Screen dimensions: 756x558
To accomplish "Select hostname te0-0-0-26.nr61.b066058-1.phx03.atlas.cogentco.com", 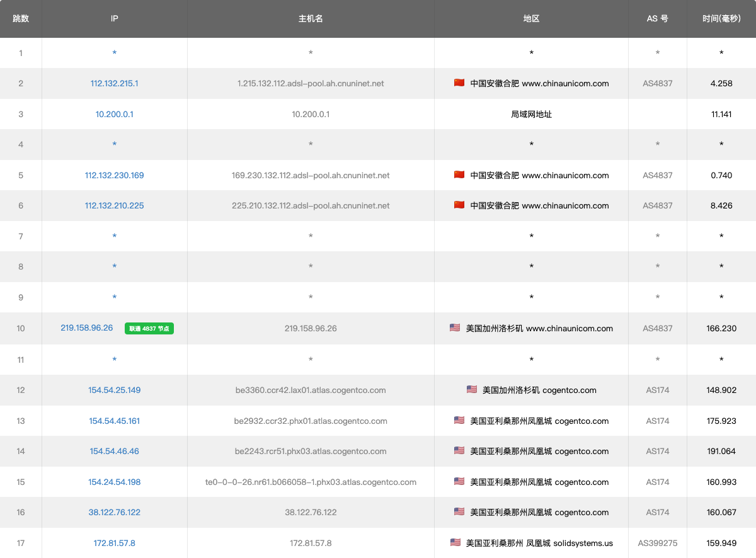I will (x=311, y=482).
